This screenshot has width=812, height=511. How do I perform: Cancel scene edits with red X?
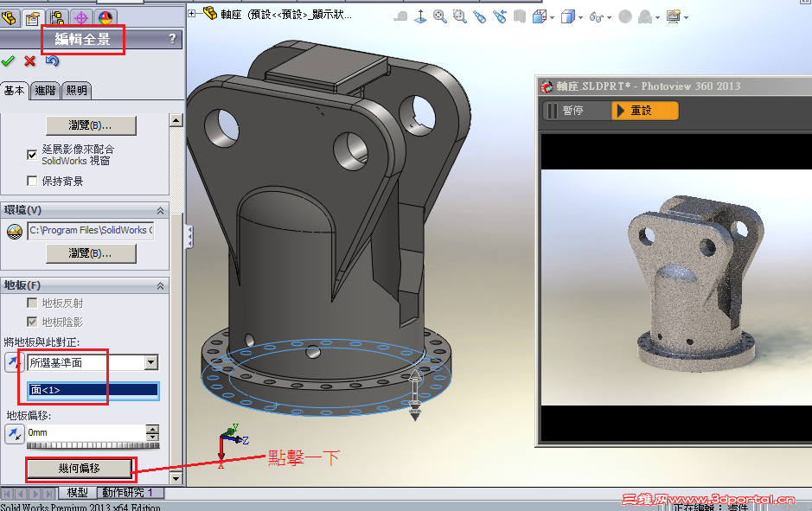(x=30, y=61)
